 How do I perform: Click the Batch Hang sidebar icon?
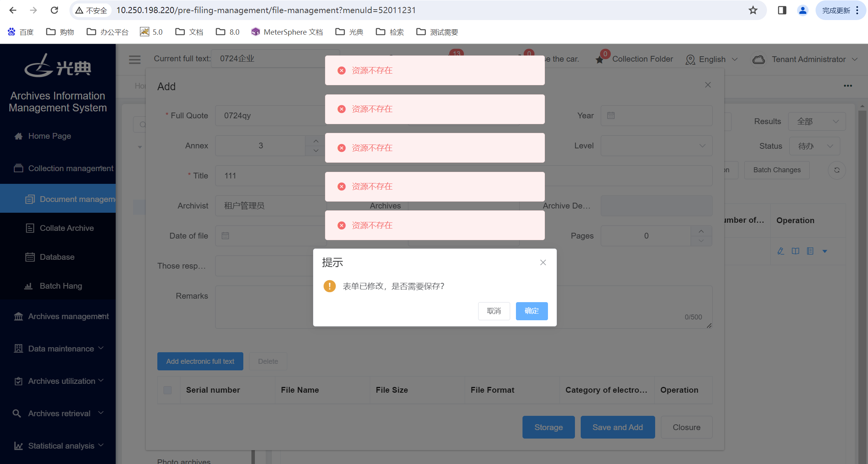(29, 286)
